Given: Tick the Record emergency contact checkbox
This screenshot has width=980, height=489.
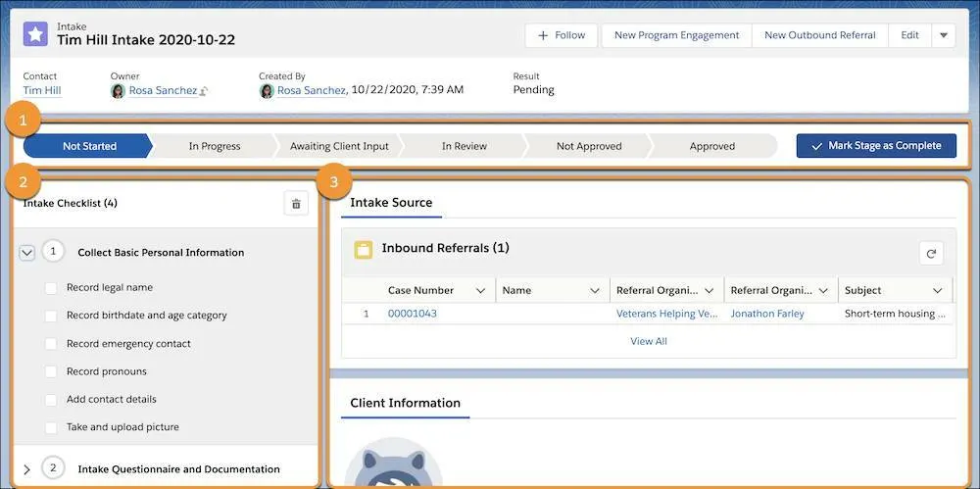Looking at the screenshot, I should point(51,344).
